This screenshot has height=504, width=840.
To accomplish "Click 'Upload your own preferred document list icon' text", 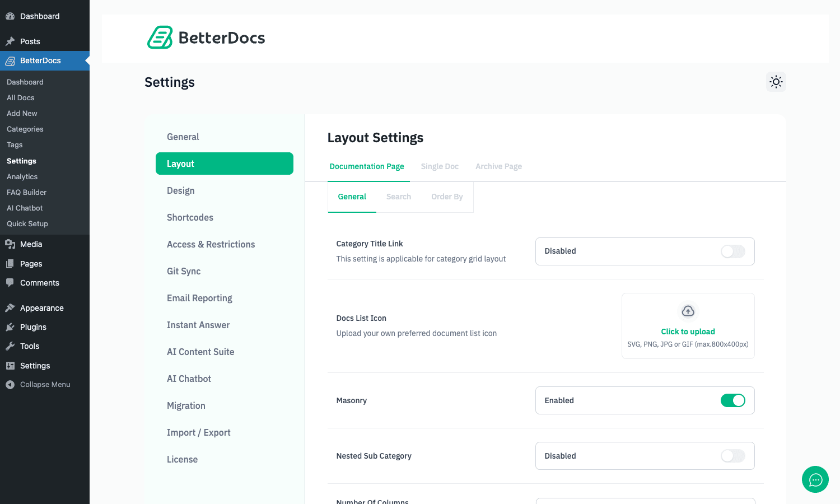I will pos(417,333).
